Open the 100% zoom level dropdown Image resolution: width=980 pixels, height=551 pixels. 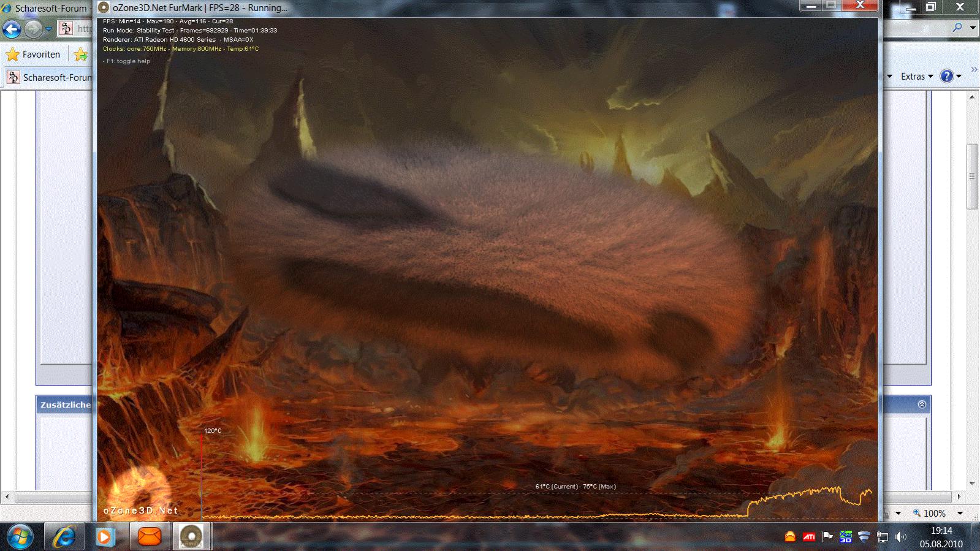click(x=960, y=513)
